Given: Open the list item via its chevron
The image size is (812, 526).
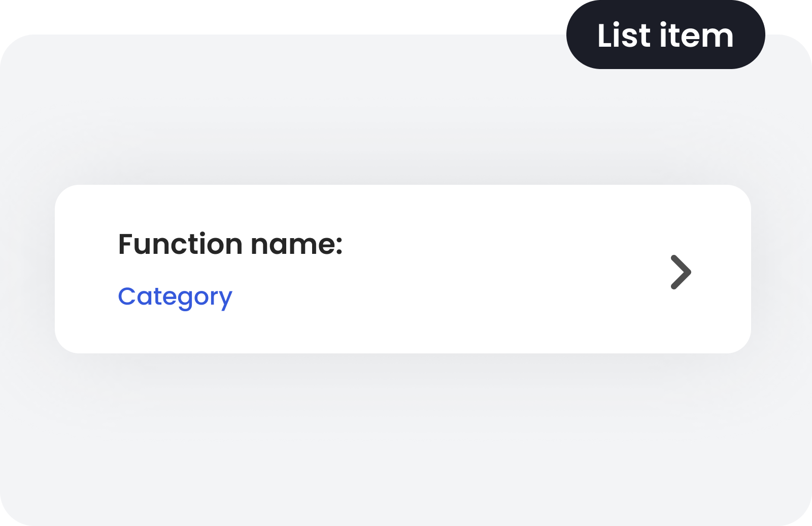Looking at the screenshot, I should click(681, 272).
